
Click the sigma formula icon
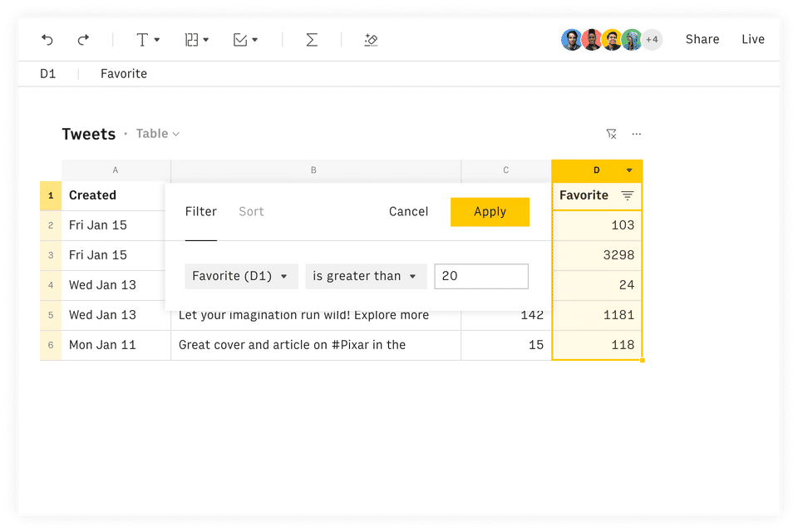tap(312, 40)
